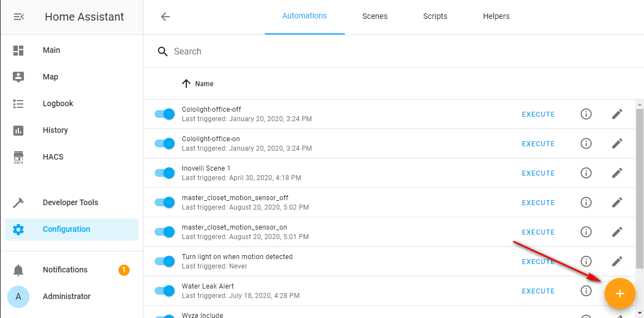Image resolution: width=644 pixels, height=318 pixels.
Task: Toggle the Water Leak Alert switch
Action: click(165, 291)
